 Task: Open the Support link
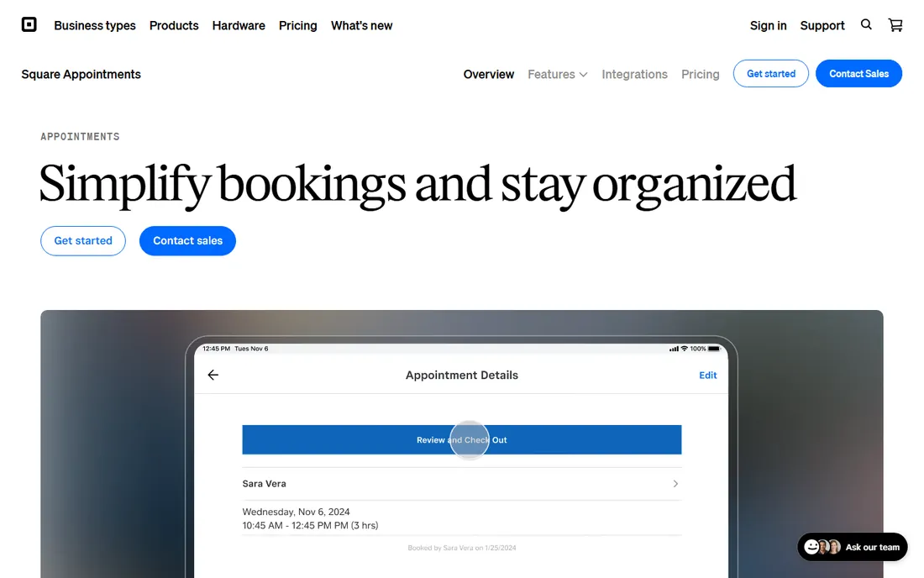[822, 25]
